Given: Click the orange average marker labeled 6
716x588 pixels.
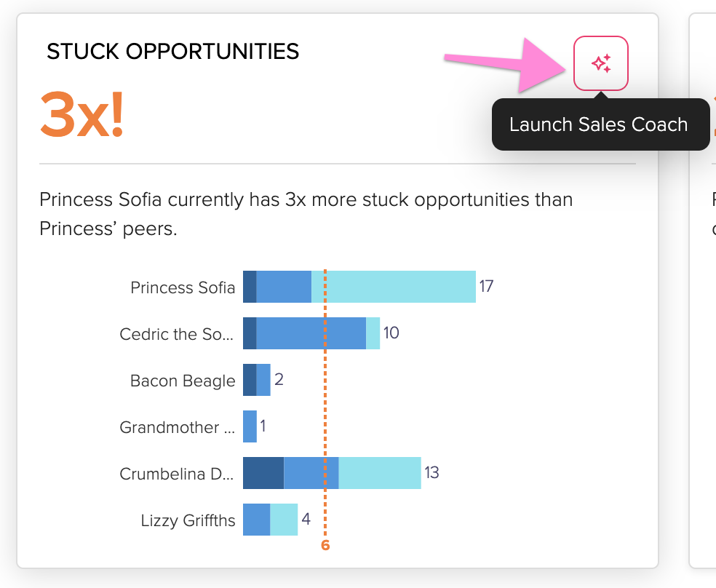Looking at the screenshot, I should pyautogui.click(x=325, y=545).
